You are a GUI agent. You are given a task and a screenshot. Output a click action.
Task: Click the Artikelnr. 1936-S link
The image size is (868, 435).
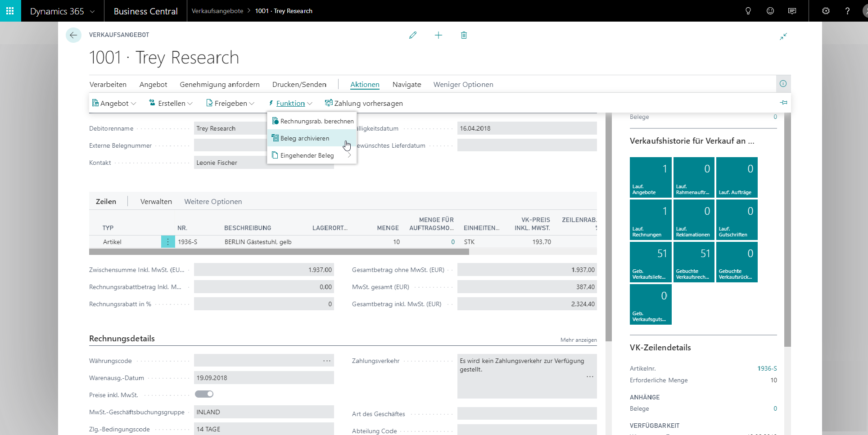click(767, 368)
